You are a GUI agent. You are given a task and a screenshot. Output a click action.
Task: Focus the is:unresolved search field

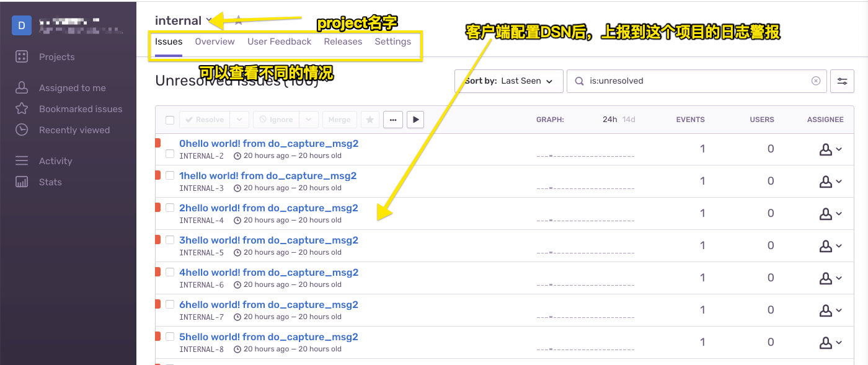[x=697, y=81]
